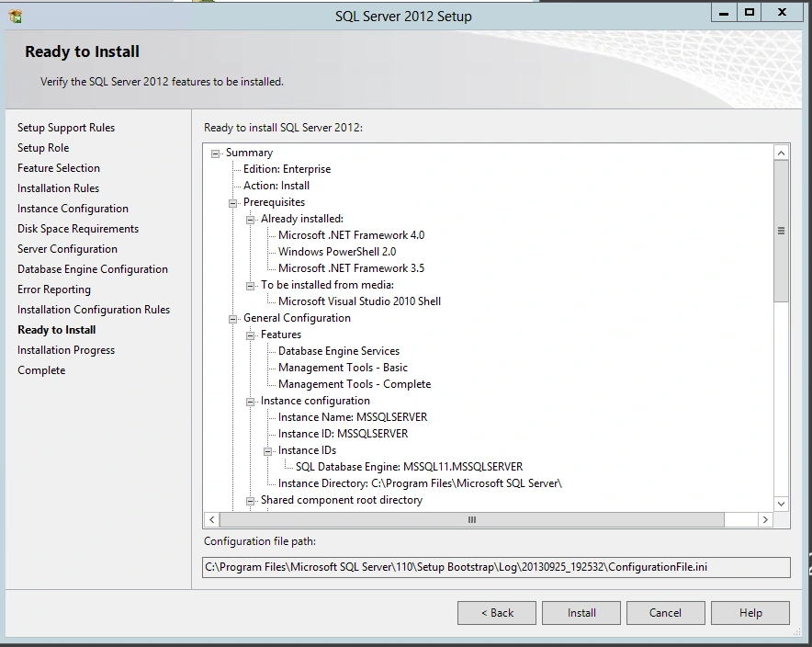
Task: Select Management Tools - Basic row
Action: click(x=343, y=368)
